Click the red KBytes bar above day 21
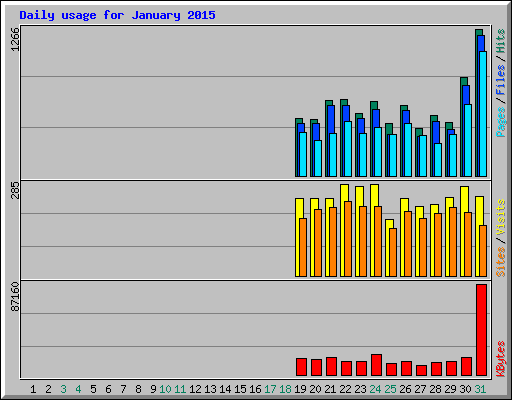Image resolution: width=512 pixels, height=400 pixels. pyautogui.click(x=331, y=366)
